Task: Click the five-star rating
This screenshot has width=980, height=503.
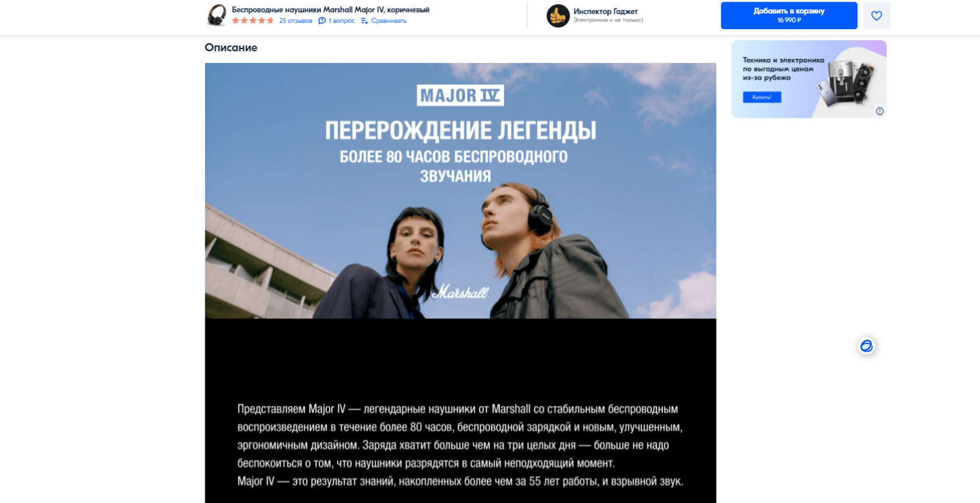Action: click(252, 21)
